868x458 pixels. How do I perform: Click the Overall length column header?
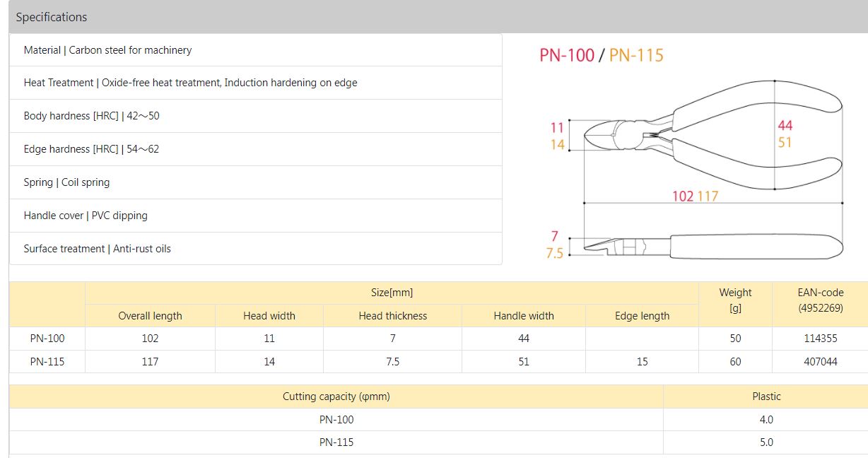tap(150, 316)
